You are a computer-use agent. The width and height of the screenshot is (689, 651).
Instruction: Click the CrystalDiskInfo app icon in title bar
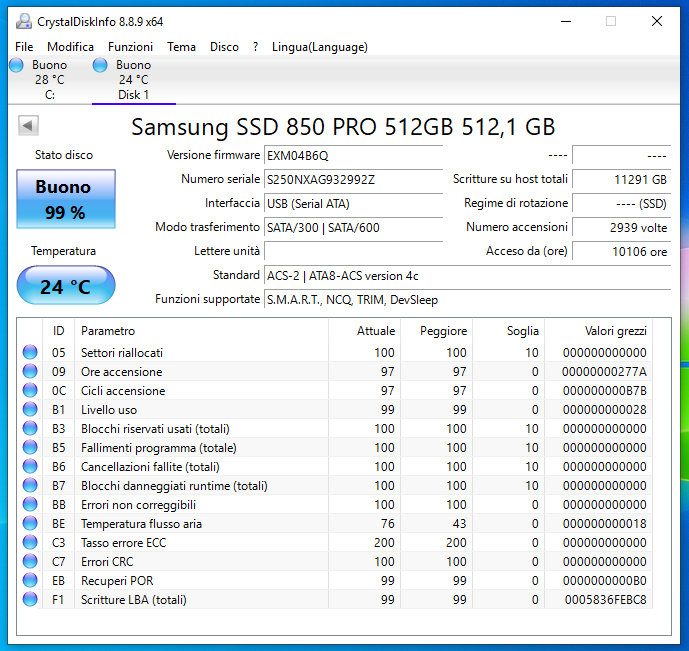pos(24,21)
